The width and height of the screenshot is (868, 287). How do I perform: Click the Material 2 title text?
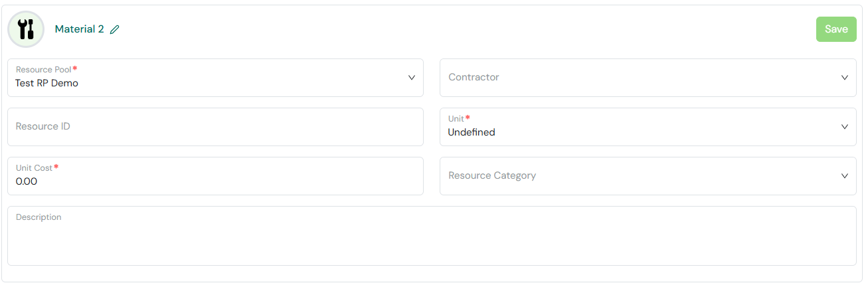[x=80, y=29]
